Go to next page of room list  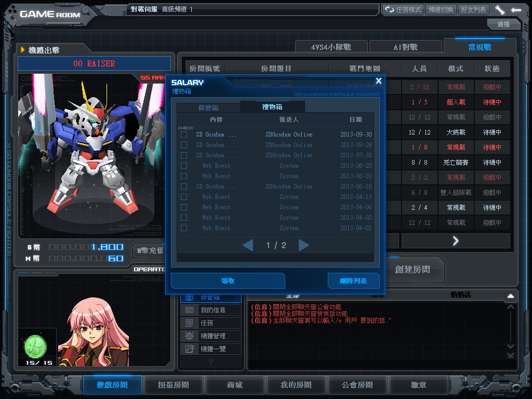[456, 241]
